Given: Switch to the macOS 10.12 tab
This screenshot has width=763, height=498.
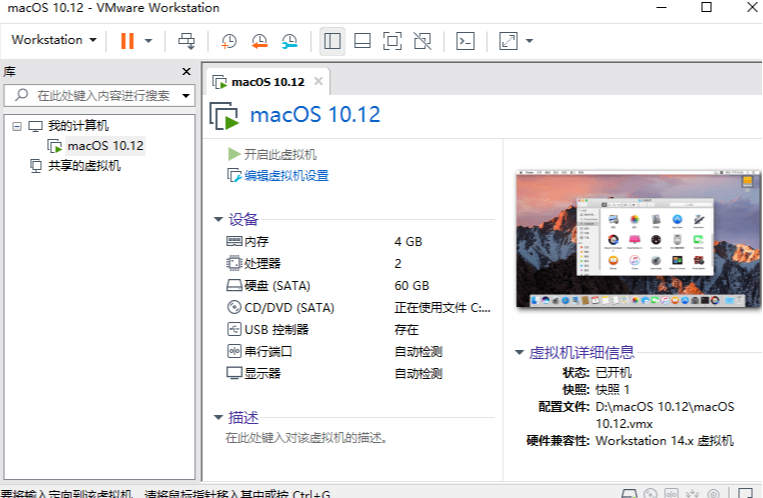Looking at the screenshot, I should tap(268, 82).
